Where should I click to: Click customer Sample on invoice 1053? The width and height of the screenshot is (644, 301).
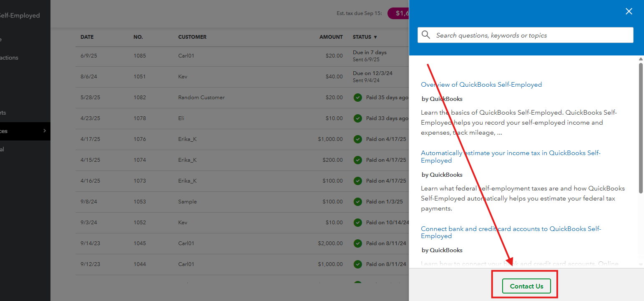point(187,202)
